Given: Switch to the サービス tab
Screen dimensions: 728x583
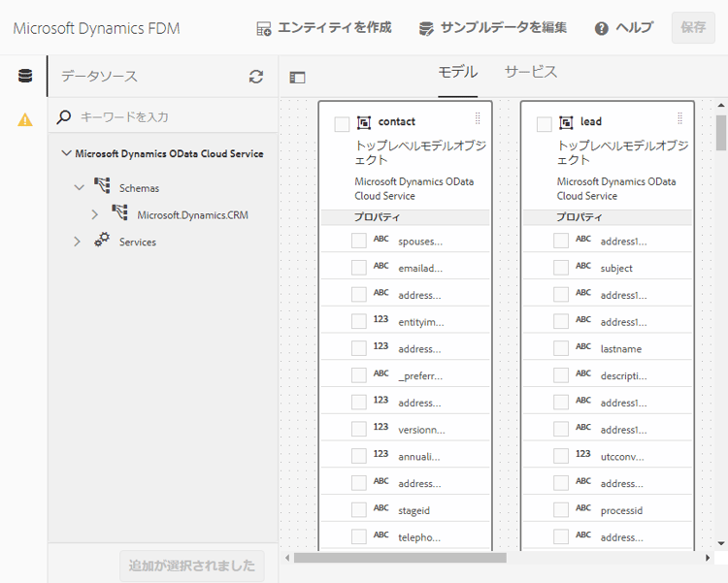Looking at the screenshot, I should 531,73.
